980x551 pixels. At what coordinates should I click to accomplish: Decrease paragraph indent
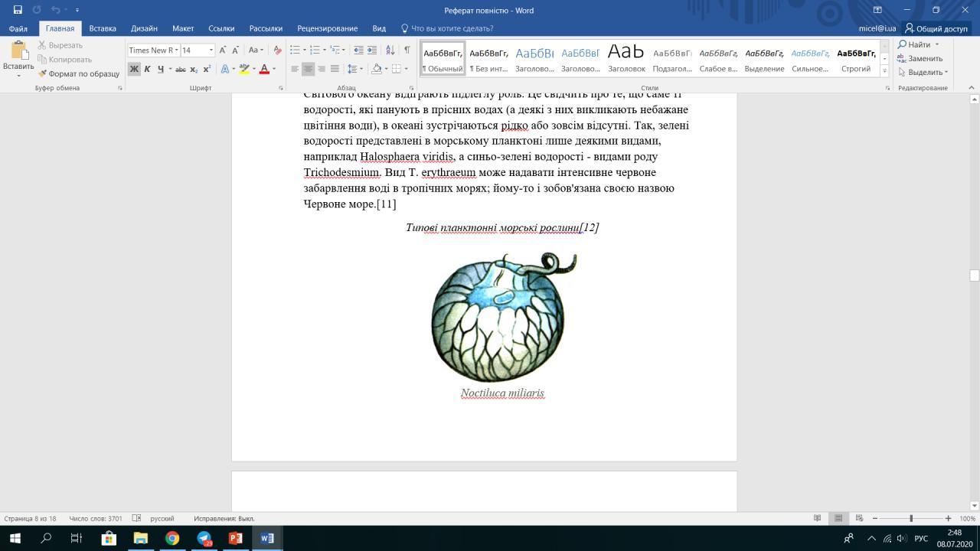358,50
